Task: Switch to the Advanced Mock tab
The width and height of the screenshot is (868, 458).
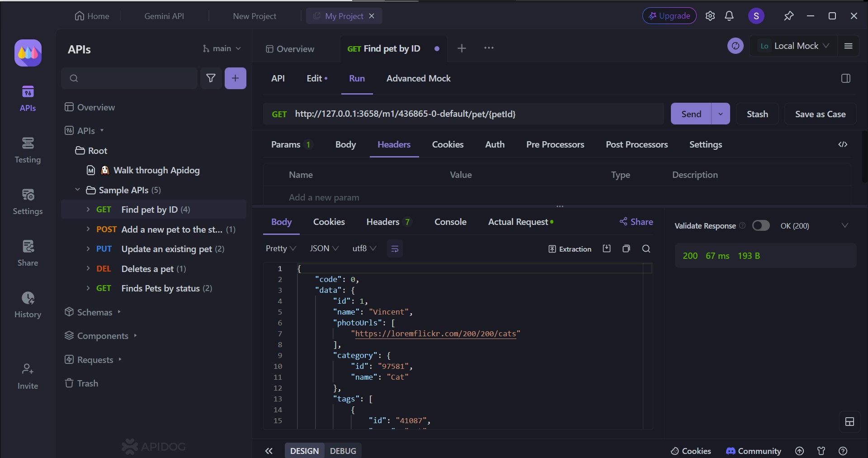Action: pyautogui.click(x=418, y=78)
